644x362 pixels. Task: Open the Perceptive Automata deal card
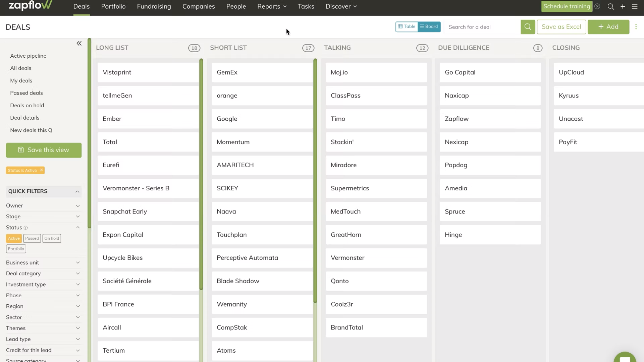(x=262, y=258)
